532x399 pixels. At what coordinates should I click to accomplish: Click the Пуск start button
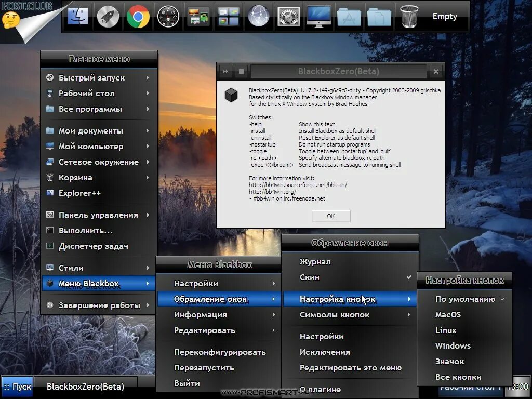pyautogui.click(x=17, y=387)
